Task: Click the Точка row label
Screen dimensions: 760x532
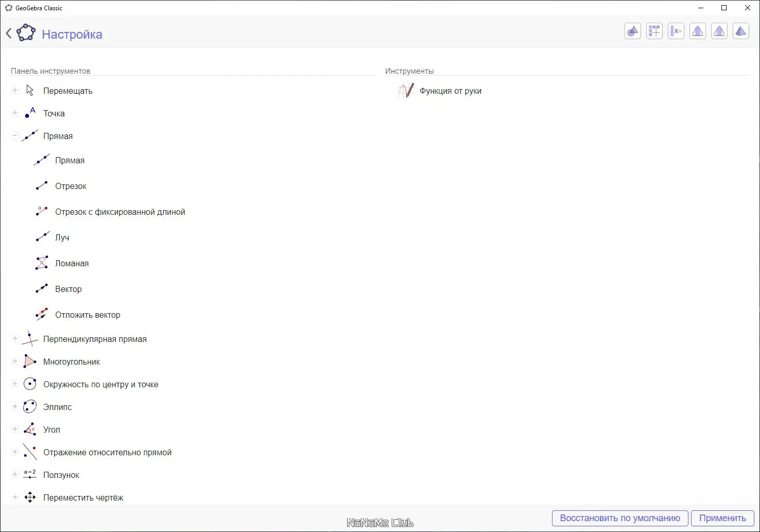Action: (54, 114)
